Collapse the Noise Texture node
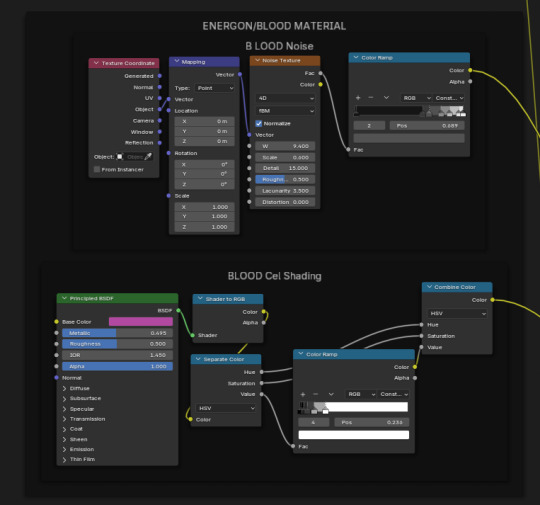This screenshot has height=505, width=540. click(257, 60)
